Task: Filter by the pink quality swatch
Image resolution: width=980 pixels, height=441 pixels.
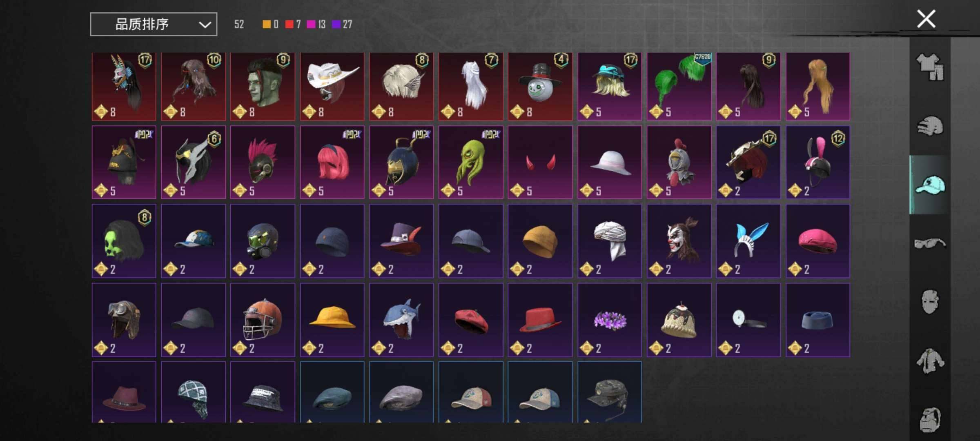Action: (x=316, y=24)
